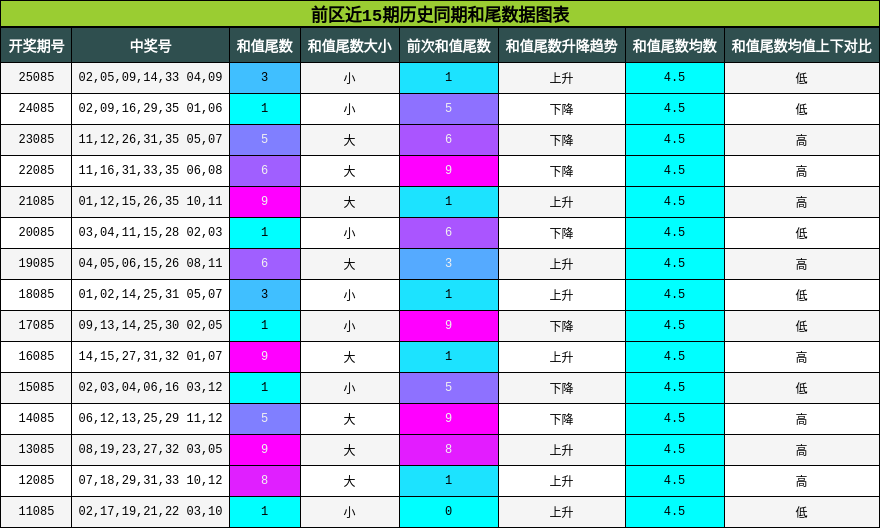Click 小 size cell in row 17085
The image size is (880, 528).
click(350, 325)
